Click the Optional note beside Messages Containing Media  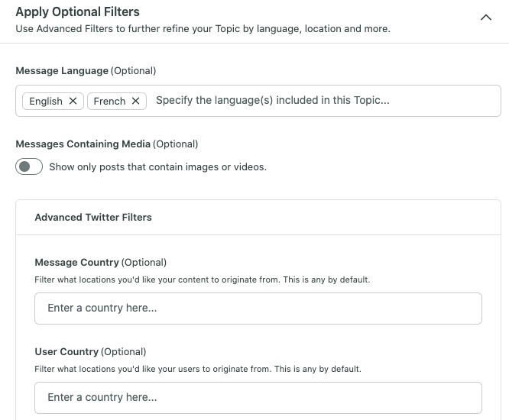[x=175, y=144]
